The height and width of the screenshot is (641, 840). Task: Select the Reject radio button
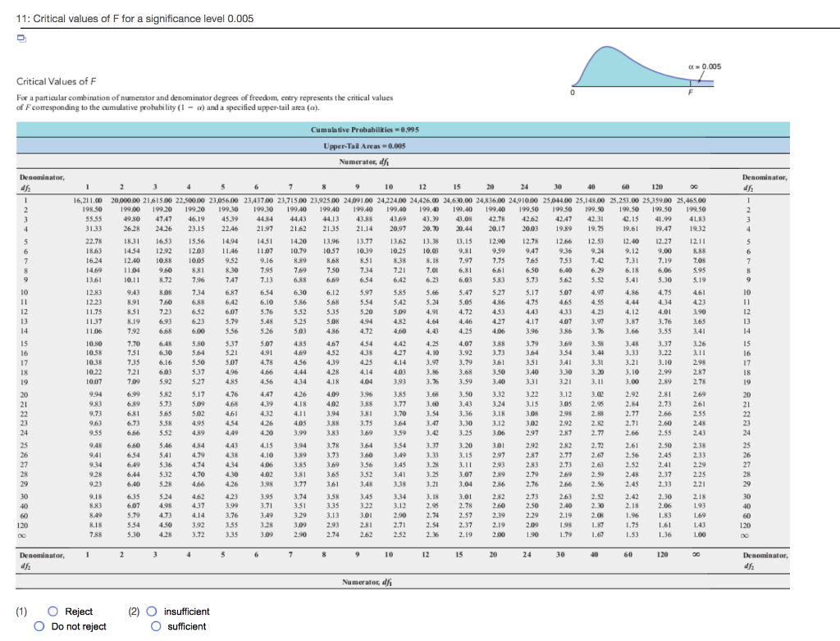(x=53, y=611)
